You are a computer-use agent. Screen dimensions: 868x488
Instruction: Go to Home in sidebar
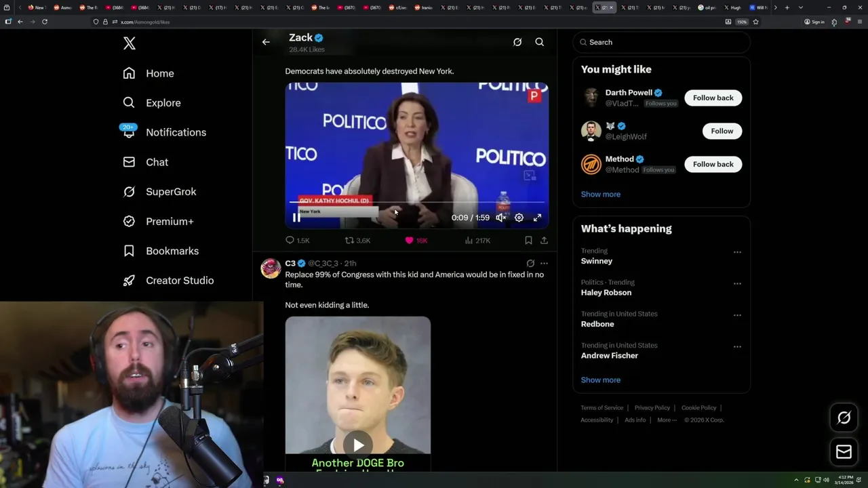[x=149, y=73]
